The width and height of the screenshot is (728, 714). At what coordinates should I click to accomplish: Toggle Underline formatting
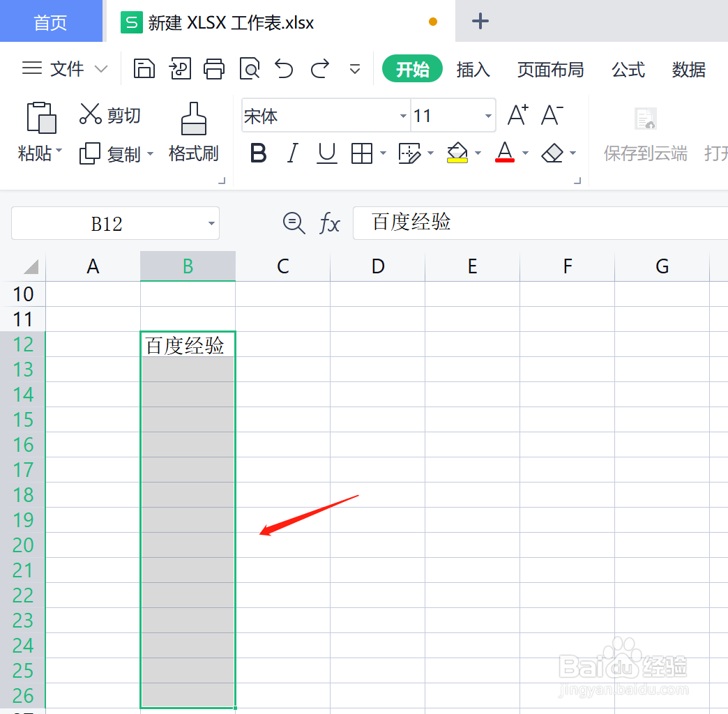pyautogui.click(x=327, y=153)
